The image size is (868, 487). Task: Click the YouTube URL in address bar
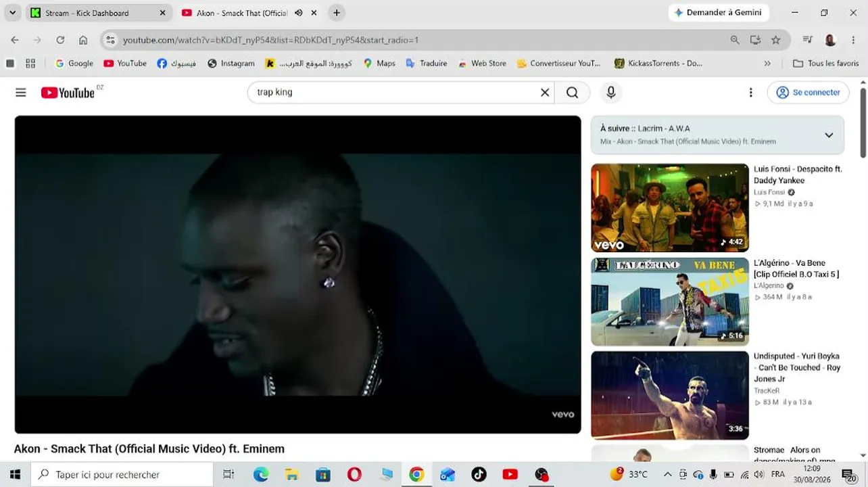pyautogui.click(x=270, y=40)
